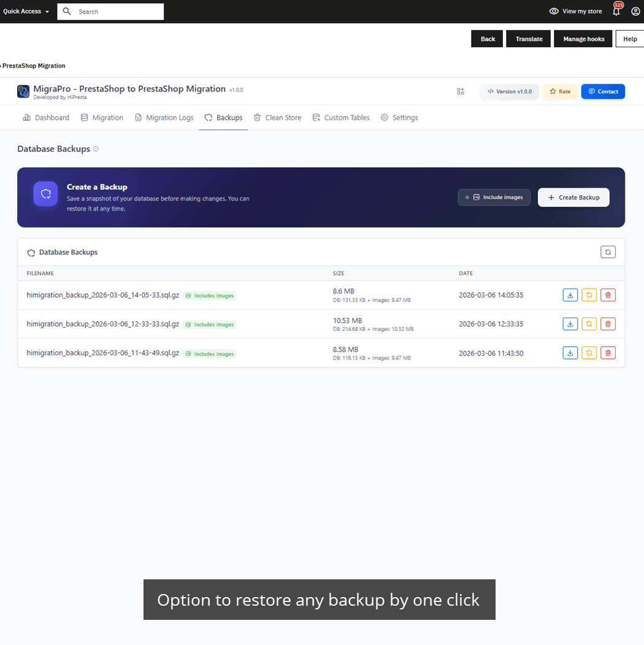Click the Translate button
The image size is (644, 645).
529,39
